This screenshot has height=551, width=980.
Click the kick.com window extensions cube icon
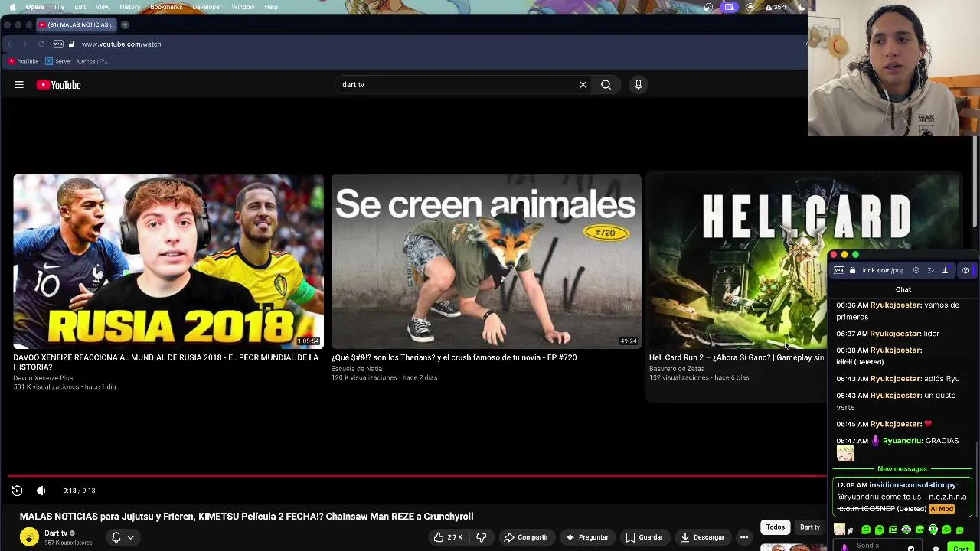(x=965, y=270)
